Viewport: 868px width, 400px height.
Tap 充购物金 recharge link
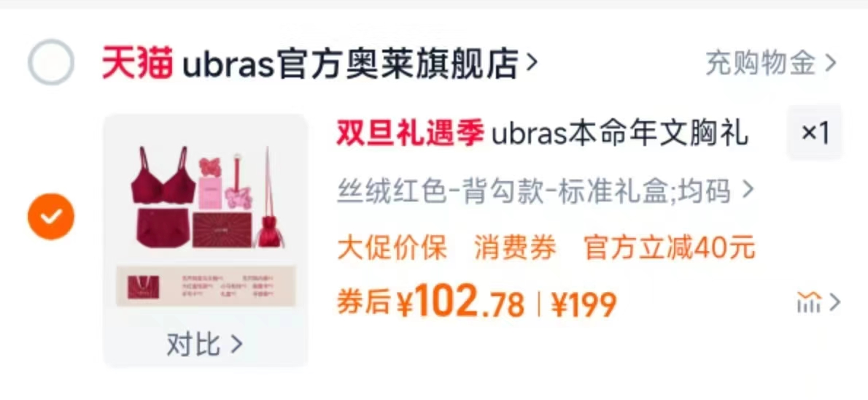pos(761,63)
